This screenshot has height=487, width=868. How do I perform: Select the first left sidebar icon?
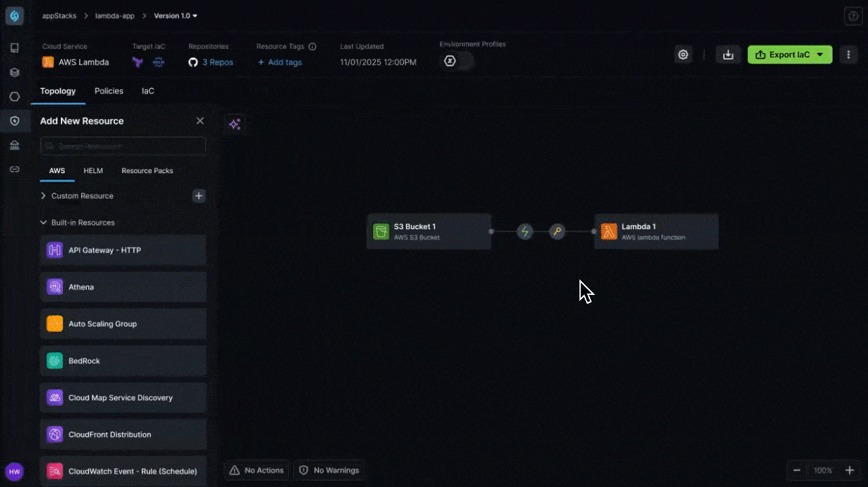pos(15,48)
